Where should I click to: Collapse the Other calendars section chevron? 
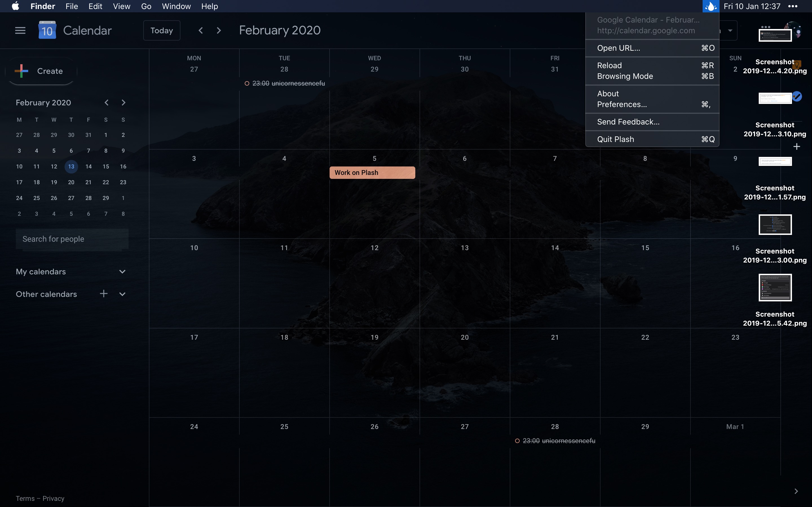pos(122,294)
